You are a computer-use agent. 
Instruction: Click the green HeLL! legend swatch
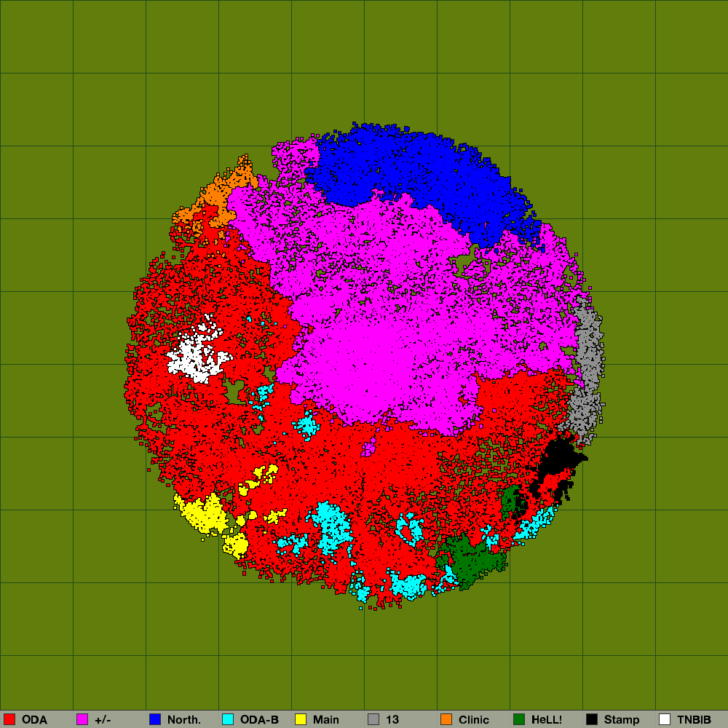(519, 719)
